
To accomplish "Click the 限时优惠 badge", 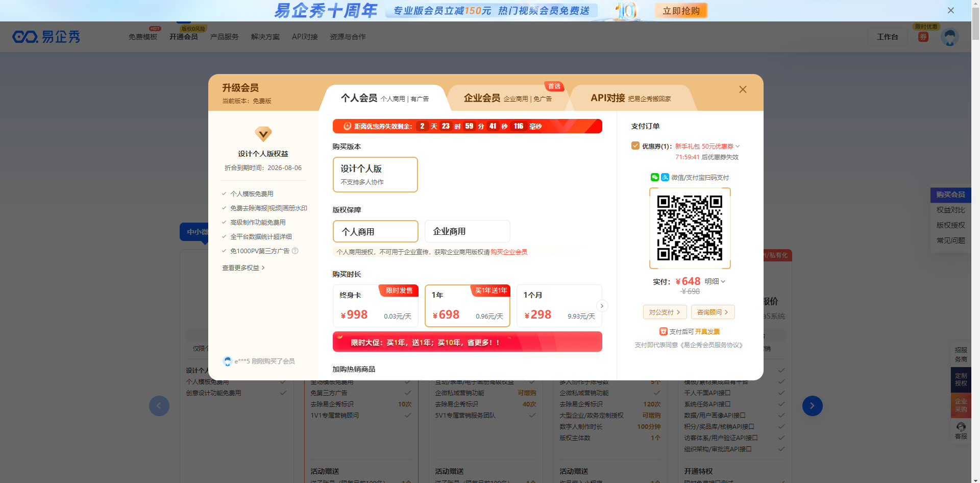I will pyautogui.click(x=926, y=27).
